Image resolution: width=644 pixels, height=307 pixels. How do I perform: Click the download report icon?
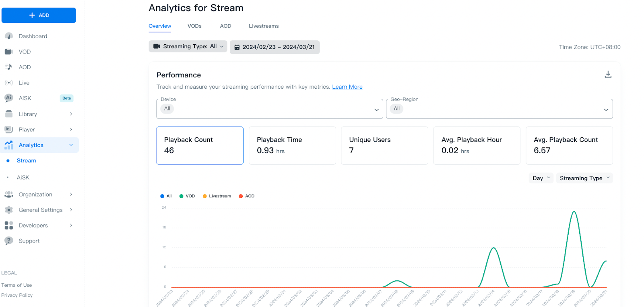click(x=608, y=75)
